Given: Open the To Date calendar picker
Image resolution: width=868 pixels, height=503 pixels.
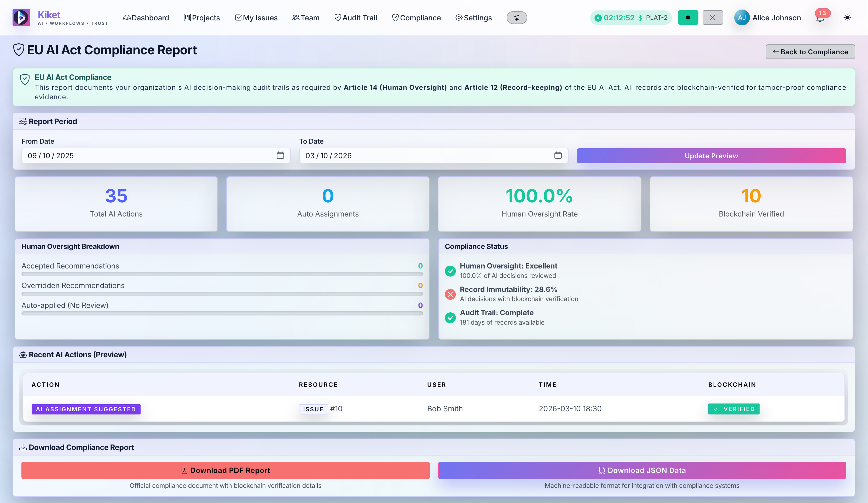Looking at the screenshot, I should click(558, 155).
